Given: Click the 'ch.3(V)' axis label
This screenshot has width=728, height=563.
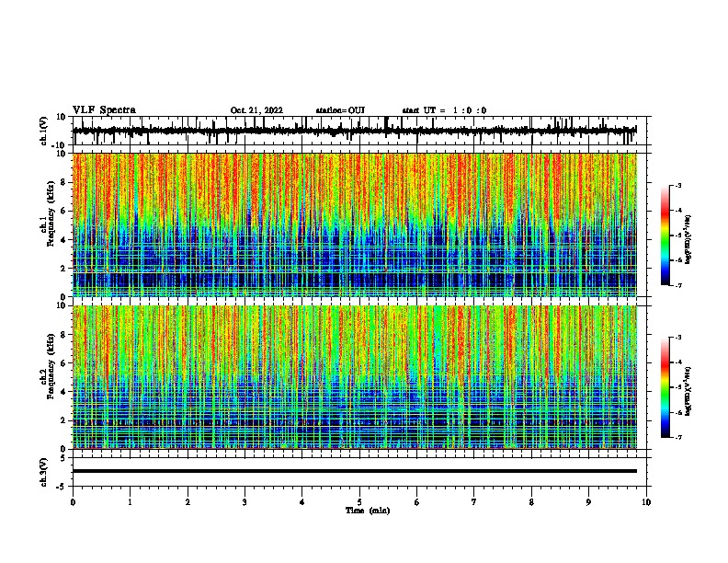Looking at the screenshot, I should [44, 472].
